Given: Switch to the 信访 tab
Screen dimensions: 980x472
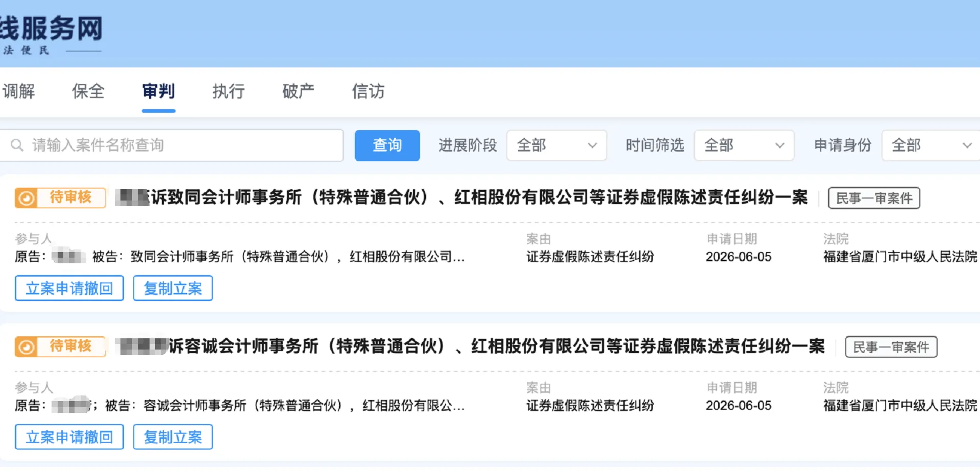Looking at the screenshot, I should pyautogui.click(x=368, y=91).
